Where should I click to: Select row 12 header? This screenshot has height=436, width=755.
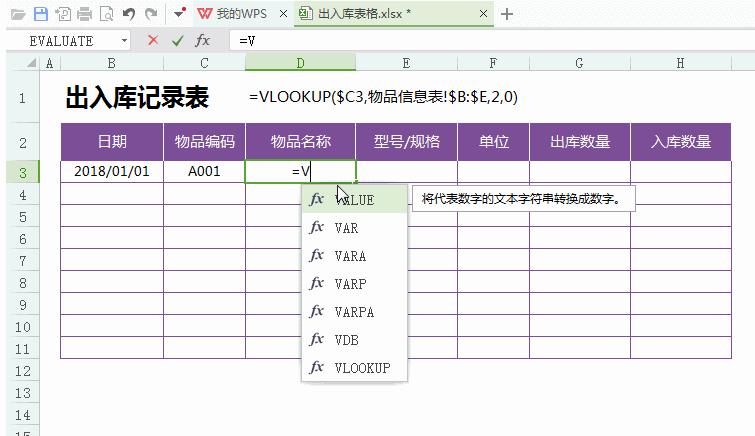click(23, 371)
